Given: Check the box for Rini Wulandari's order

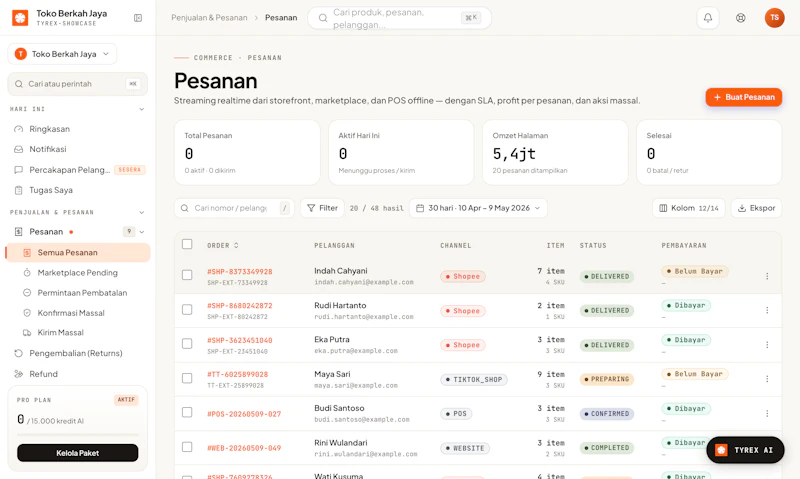Looking at the screenshot, I should (187, 447).
